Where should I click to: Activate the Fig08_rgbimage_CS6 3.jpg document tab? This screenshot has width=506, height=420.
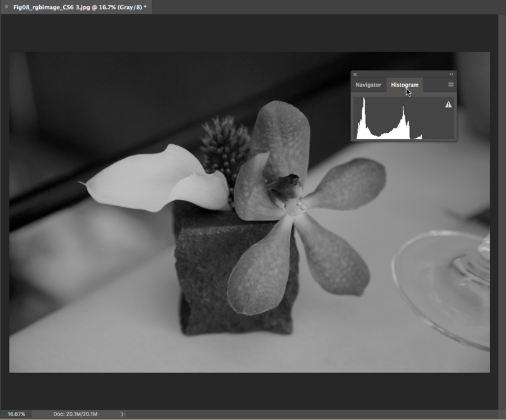coord(79,6)
